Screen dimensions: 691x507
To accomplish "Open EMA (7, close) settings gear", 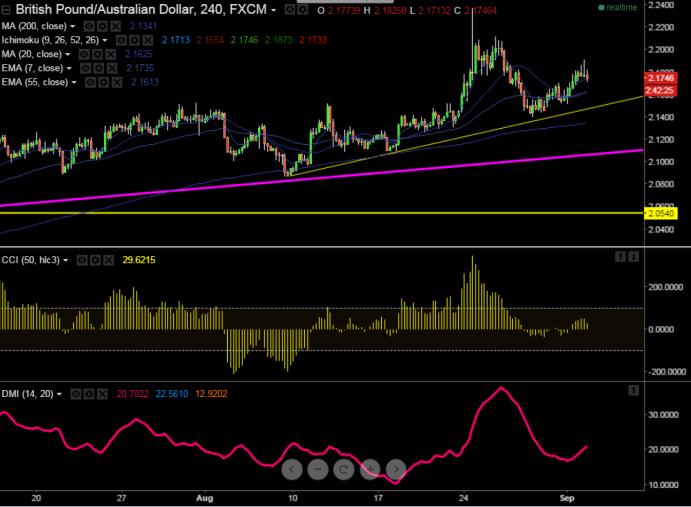I will [99, 68].
